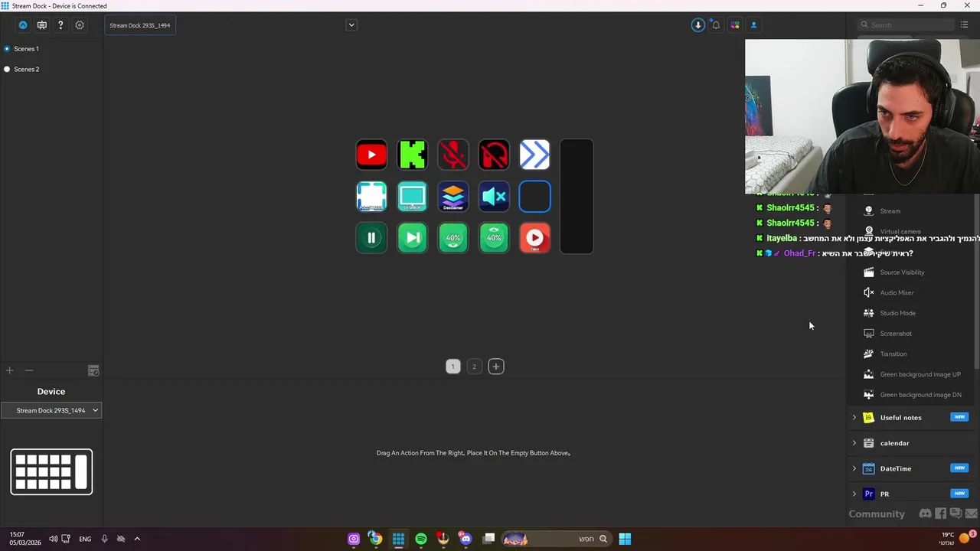Show hidden tray icons chevron
980x551 pixels.
coord(137,539)
